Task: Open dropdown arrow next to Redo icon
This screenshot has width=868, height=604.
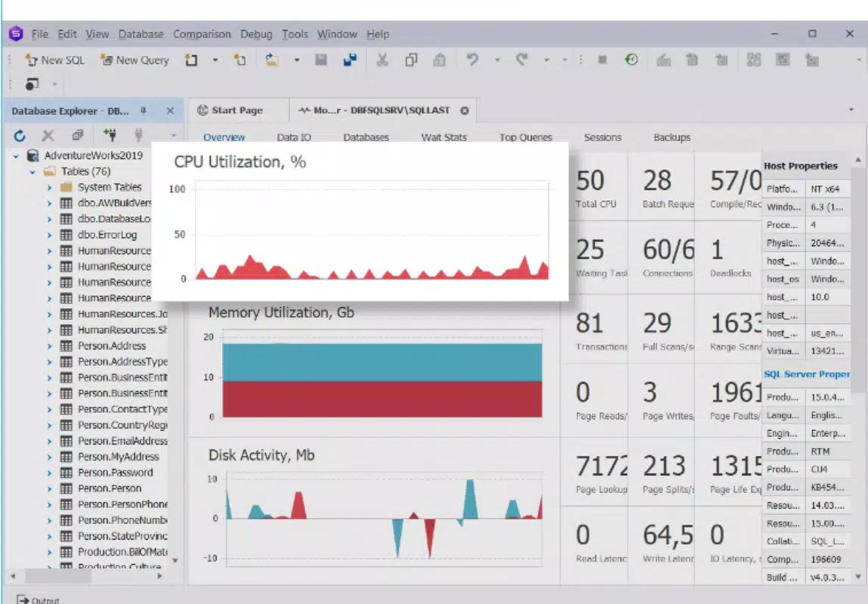Action: coord(546,60)
